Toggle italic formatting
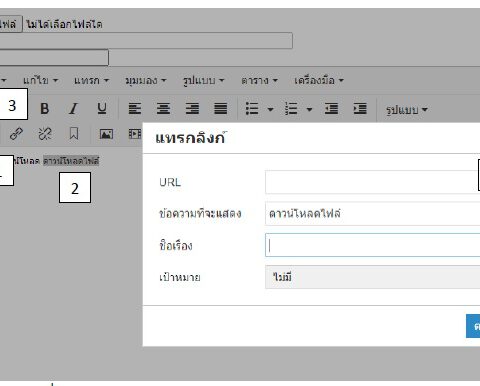 pos(73,109)
